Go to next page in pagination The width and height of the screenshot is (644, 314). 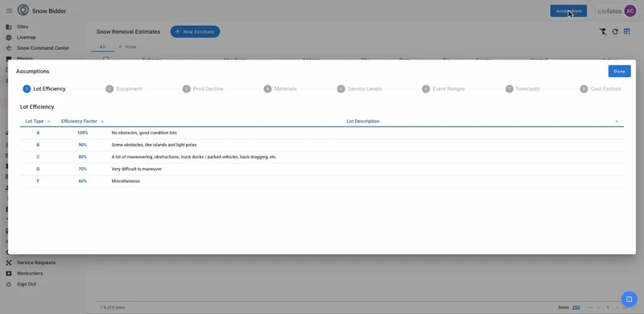pyautogui.click(x=617, y=308)
